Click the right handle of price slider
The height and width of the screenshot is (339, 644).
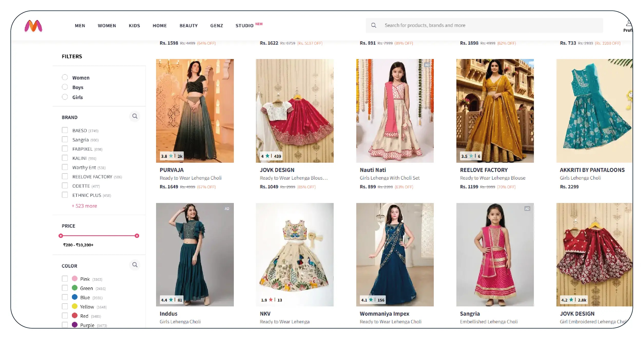click(137, 236)
